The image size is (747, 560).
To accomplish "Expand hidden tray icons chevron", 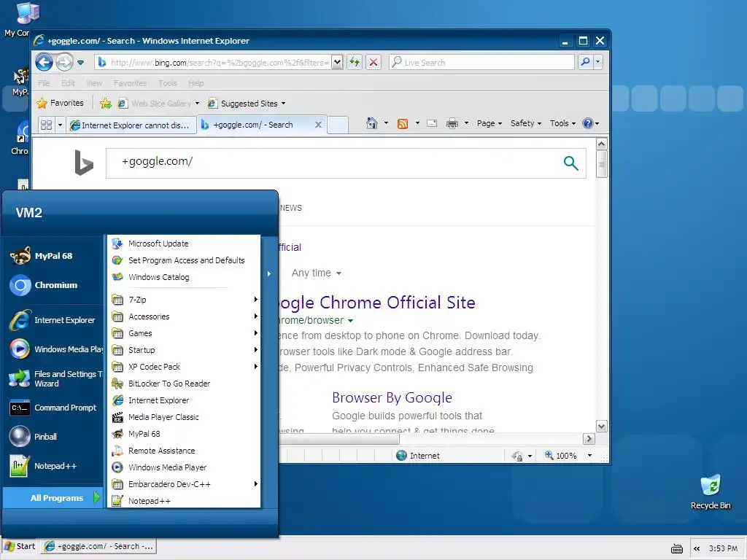I will (697, 548).
